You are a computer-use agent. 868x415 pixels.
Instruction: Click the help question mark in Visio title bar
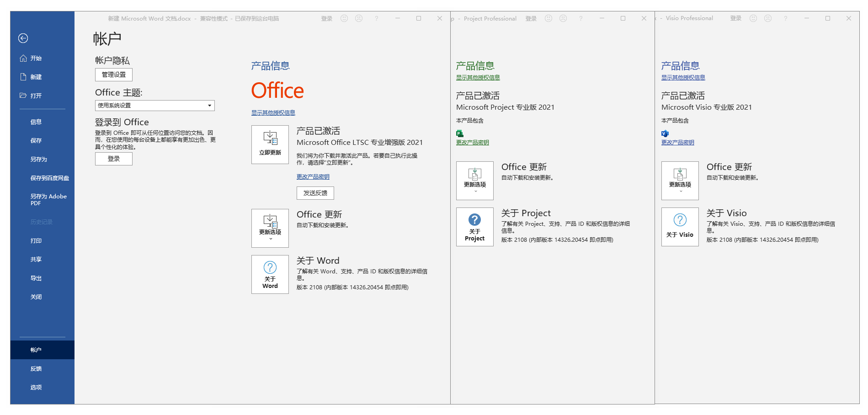coord(786,18)
